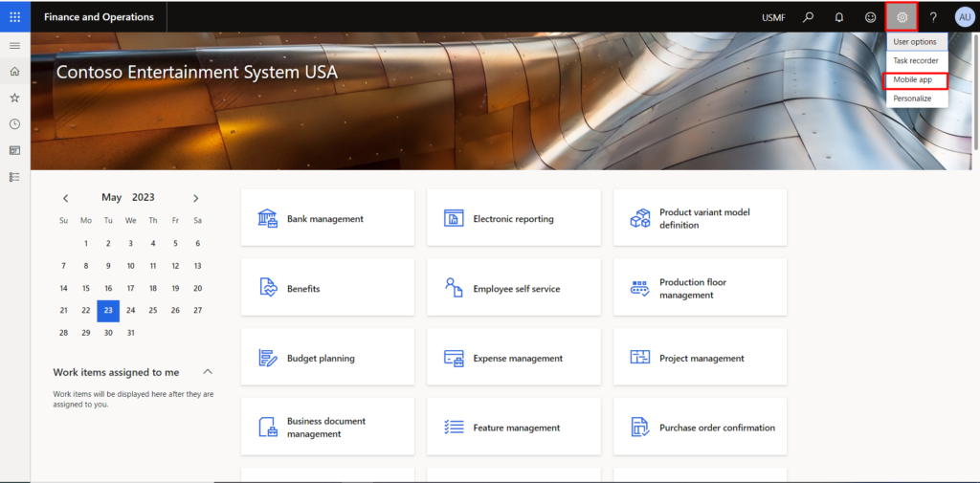Collapse Work items assigned to me
This screenshot has height=483, width=980.
tap(208, 372)
